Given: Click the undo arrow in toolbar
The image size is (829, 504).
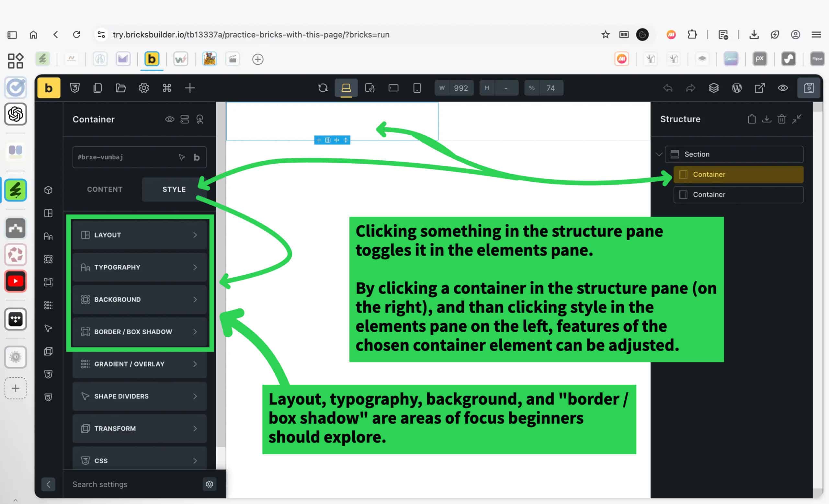Looking at the screenshot, I should (667, 88).
